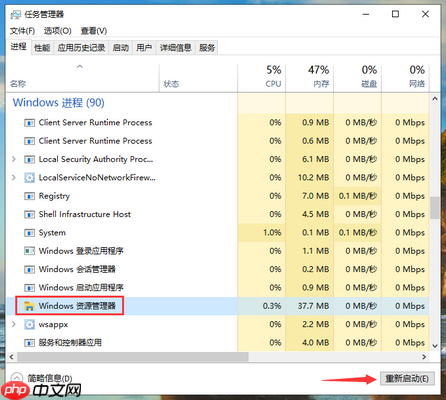The image size is (446, 400).
Task: Open the 查看(V) menu
Action: coord(94,31)
